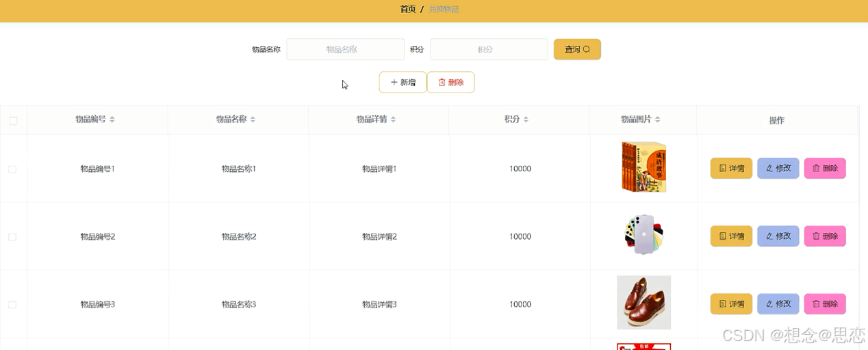
Task: Click the 首页 breadcrumb link
Action: coord(408,9)
